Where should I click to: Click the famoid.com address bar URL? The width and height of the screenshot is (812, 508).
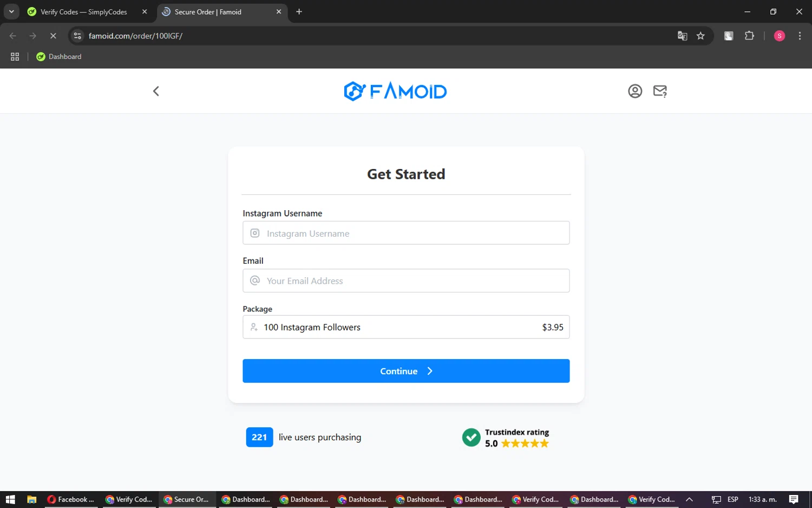135,36
